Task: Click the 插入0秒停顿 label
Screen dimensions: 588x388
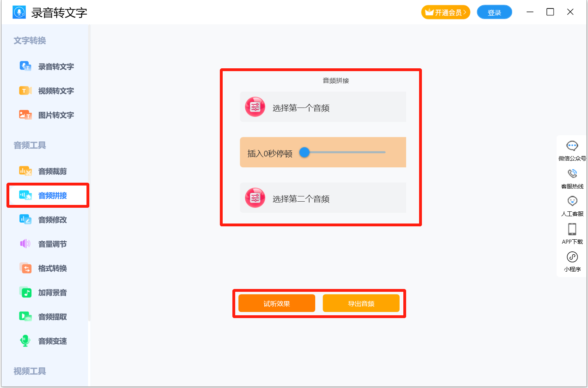Action: 270,154
